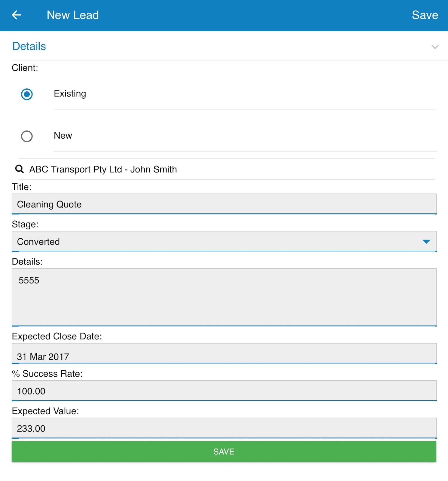Click the Details text area containing 5555
The image size is (448, 481).
[224, 297]
